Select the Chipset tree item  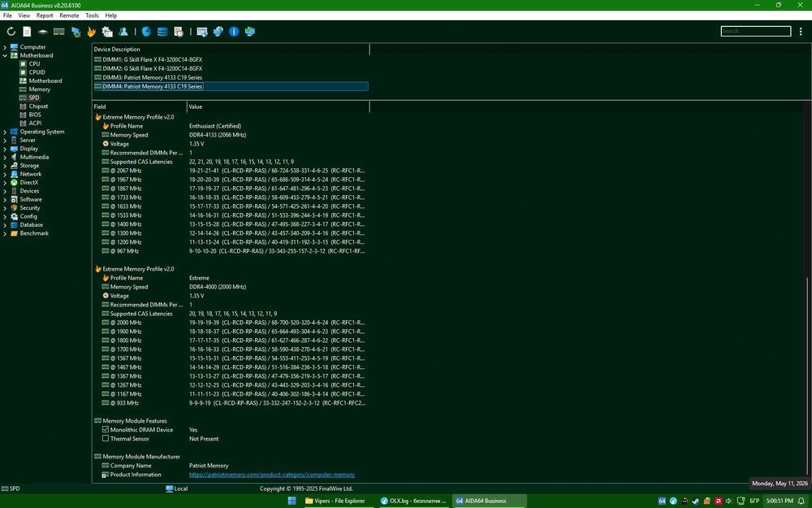[x=38, y=106]
